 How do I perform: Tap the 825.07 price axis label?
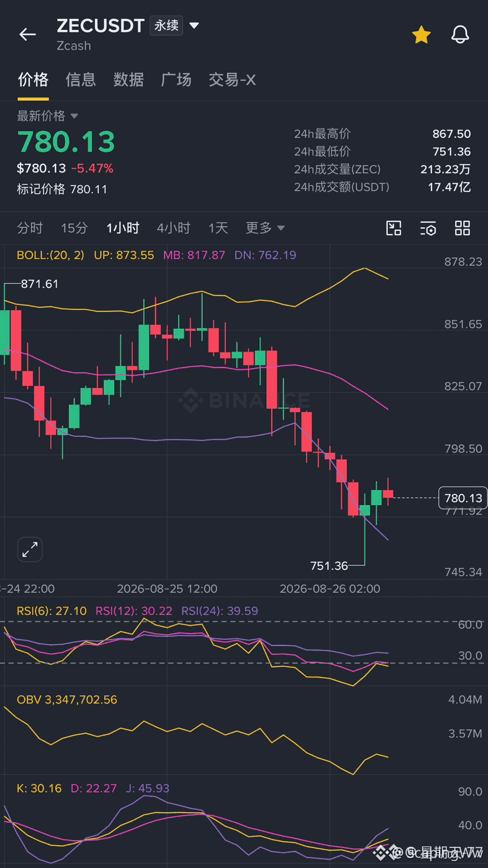[x=463, y=386]
